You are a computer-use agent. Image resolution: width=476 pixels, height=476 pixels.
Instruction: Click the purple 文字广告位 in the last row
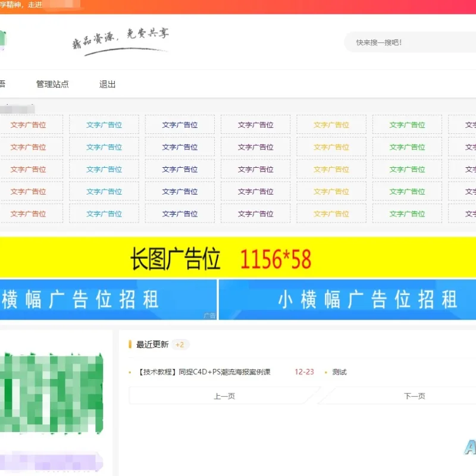click(x=256, y=214)
